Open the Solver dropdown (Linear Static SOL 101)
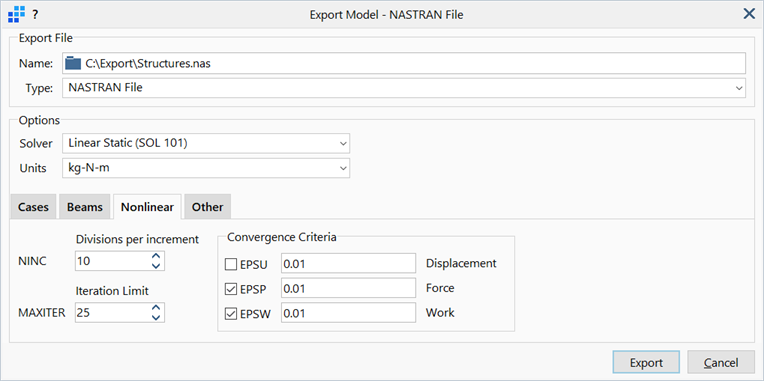The width and height of the screenshot is (764, 381). click(x=206, y=144)
